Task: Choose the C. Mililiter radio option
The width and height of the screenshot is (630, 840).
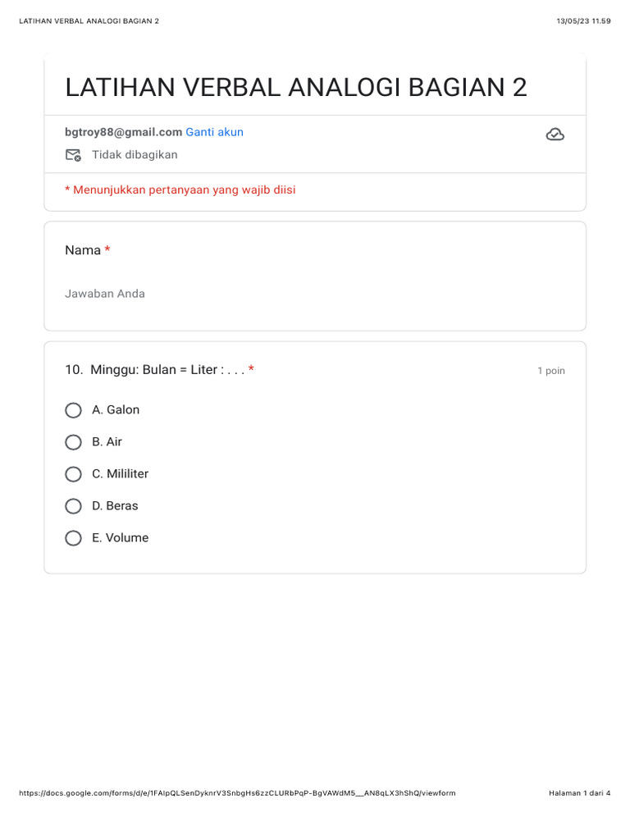Action: click(x=74, y=474)
